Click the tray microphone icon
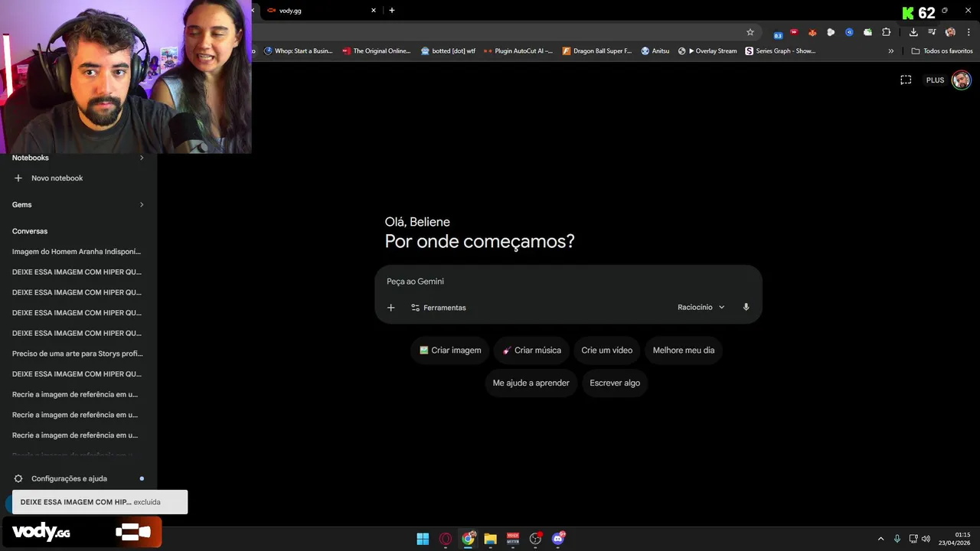 (897, 539)
